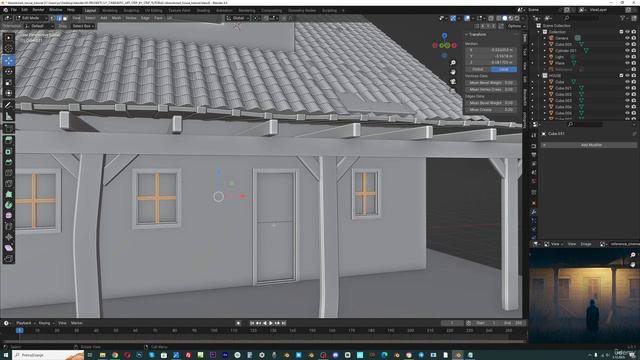
Task: Select the Knife tool
Action: pyautogui.click(x=9, y=184)
